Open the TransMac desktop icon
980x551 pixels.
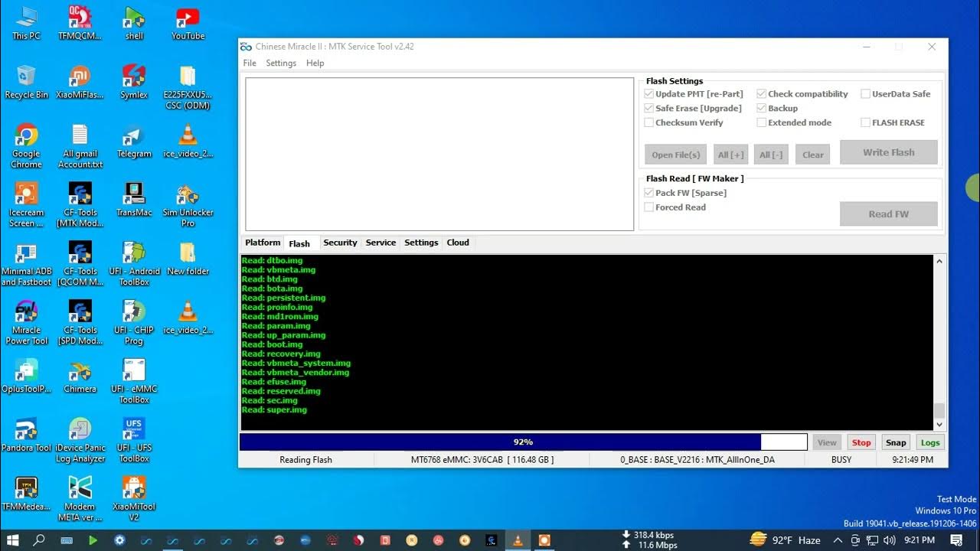pyautogui.click(x=134, y=200)
